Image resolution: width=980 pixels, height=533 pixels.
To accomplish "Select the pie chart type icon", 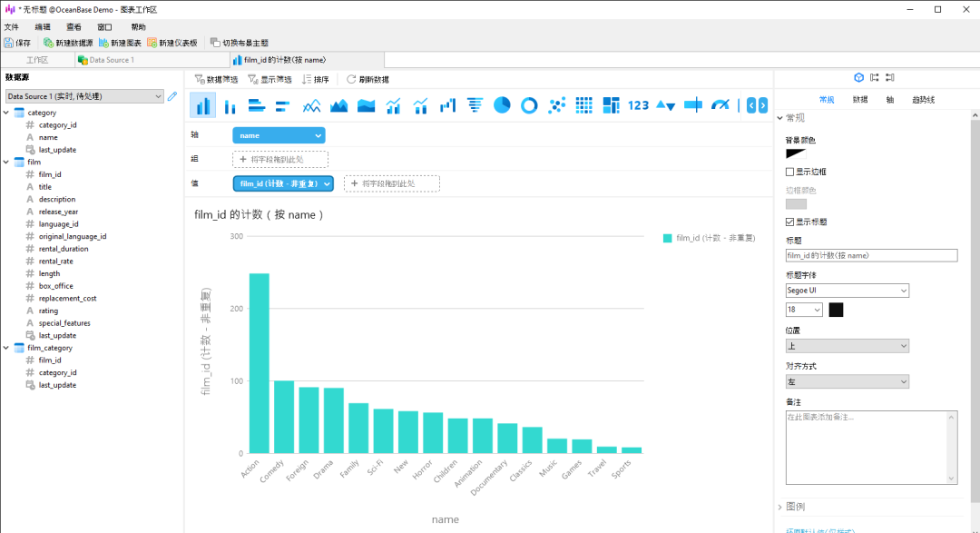I will coord(502,105).
